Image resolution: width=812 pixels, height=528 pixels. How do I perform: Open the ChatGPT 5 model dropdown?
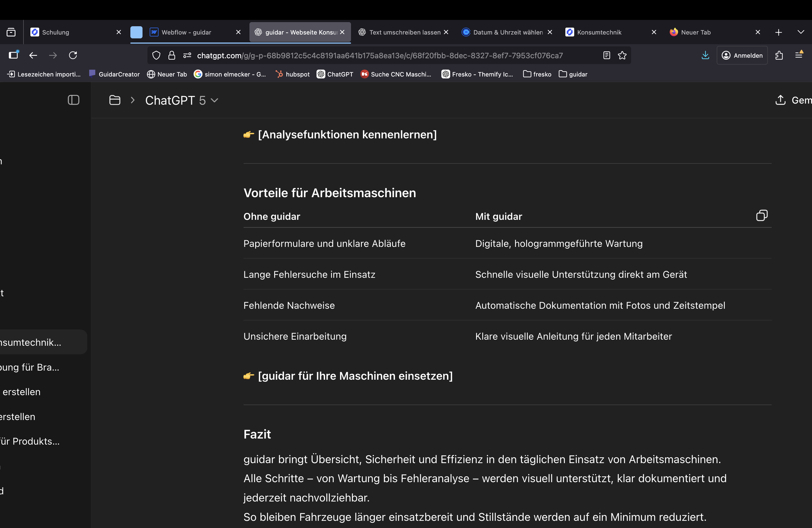181,100
